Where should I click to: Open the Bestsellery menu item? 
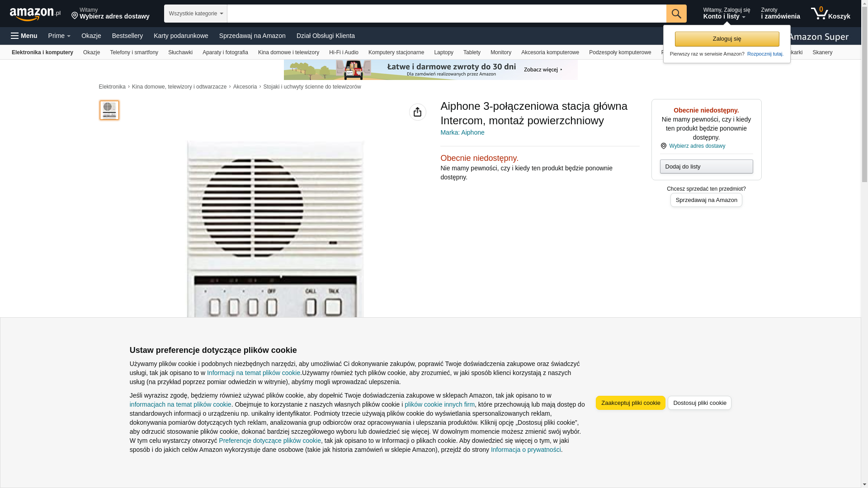[x=127, y=36]
